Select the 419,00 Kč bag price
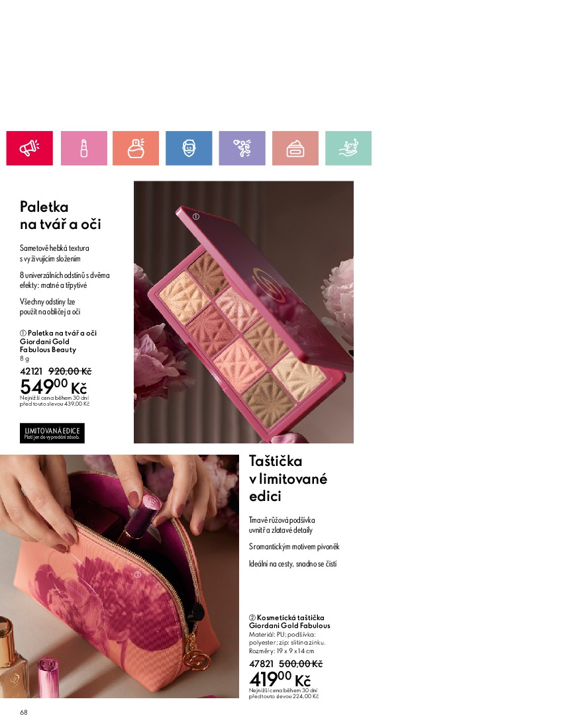 point(280,679)
